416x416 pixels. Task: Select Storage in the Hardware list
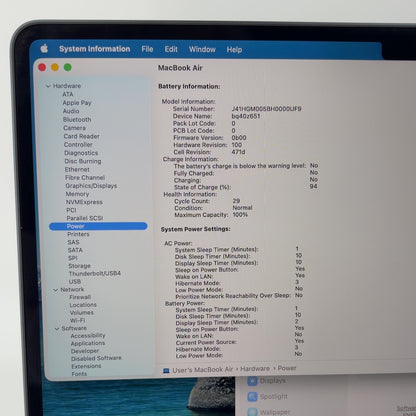click(80, 266)
